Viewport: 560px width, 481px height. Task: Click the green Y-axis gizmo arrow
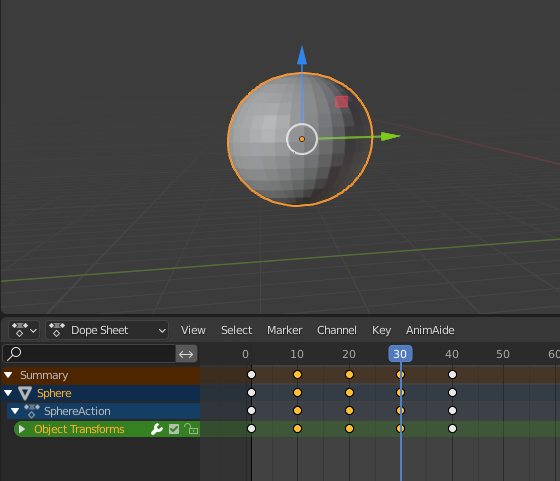click(390, 136)
